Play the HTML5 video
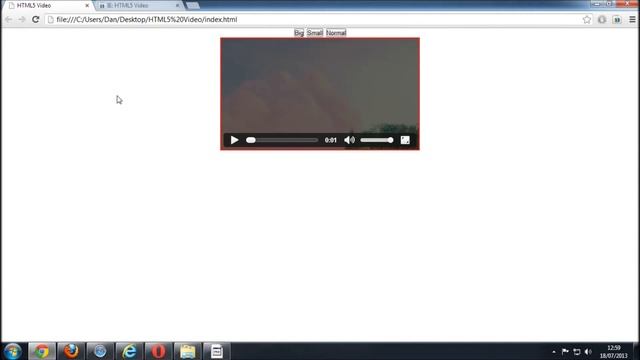 pyautogui.click(x=234, y=140)
